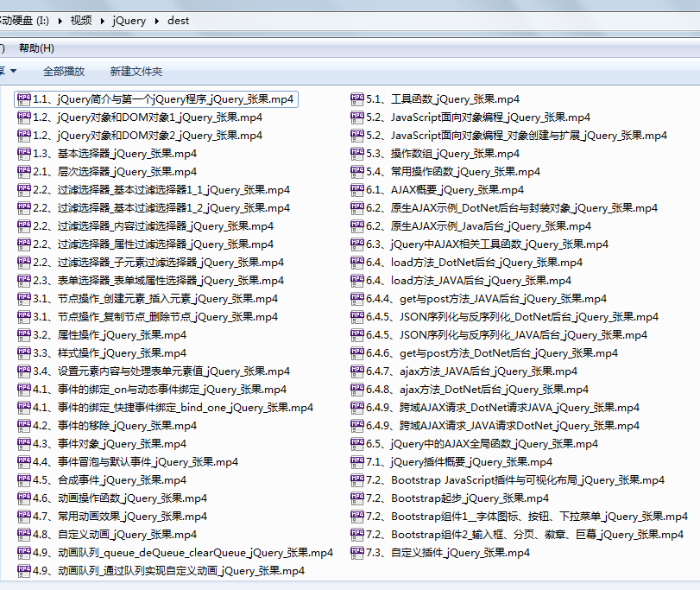700x590 pixels.
Task: Click MP4 icon of 3.3 样式操作 file
Action: [23, 353]
